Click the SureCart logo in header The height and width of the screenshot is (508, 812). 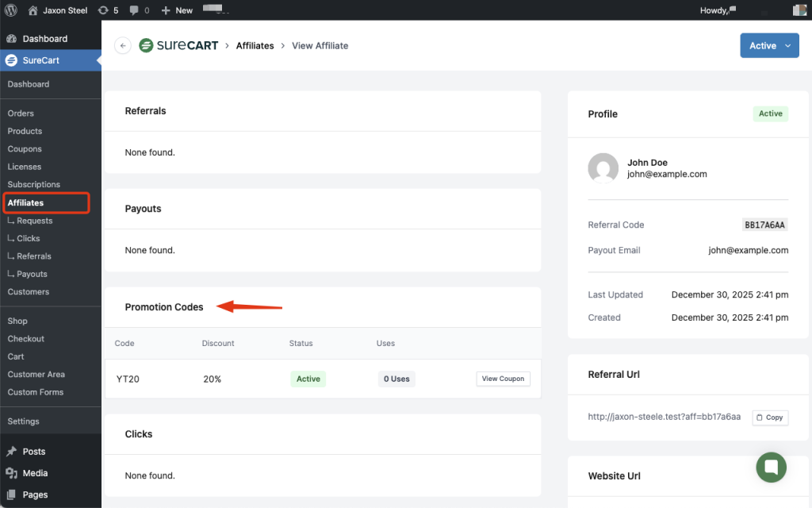178,45
